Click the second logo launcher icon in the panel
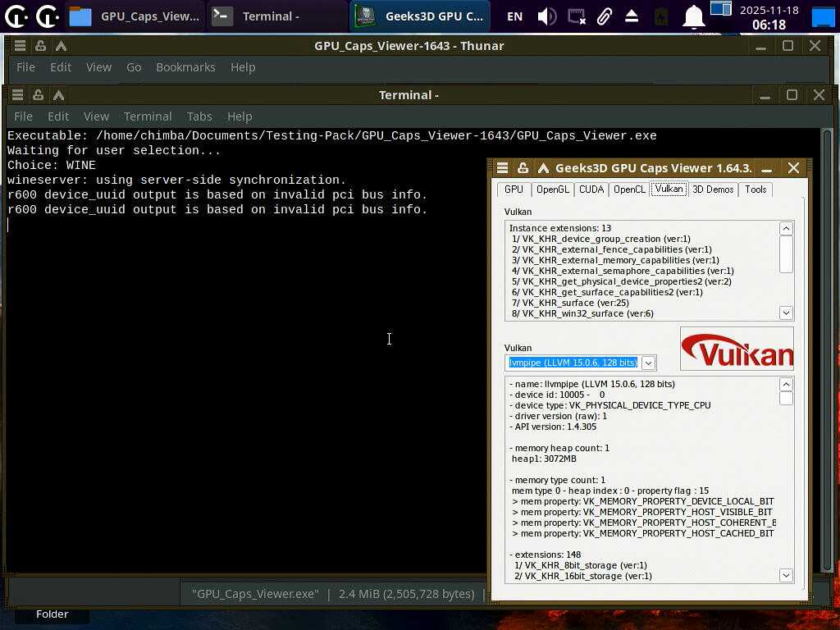This screenshot has width=840, height=630. point(48,16)
